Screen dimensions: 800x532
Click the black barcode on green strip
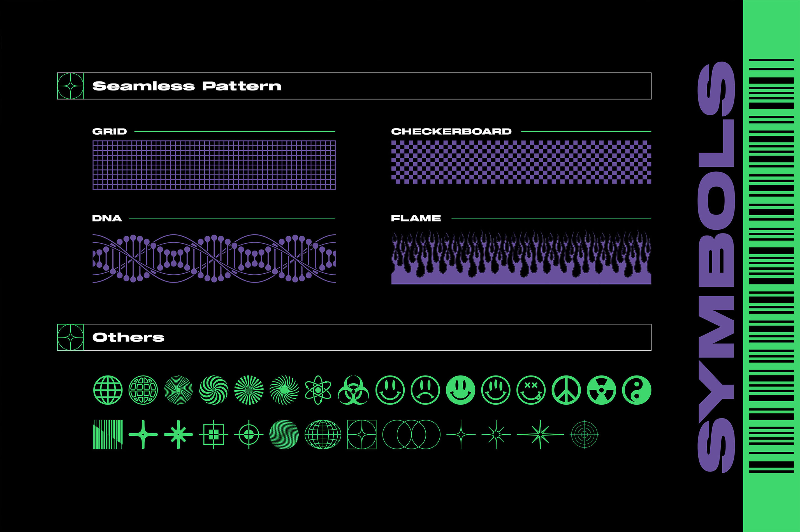click(x=771, y=266)
